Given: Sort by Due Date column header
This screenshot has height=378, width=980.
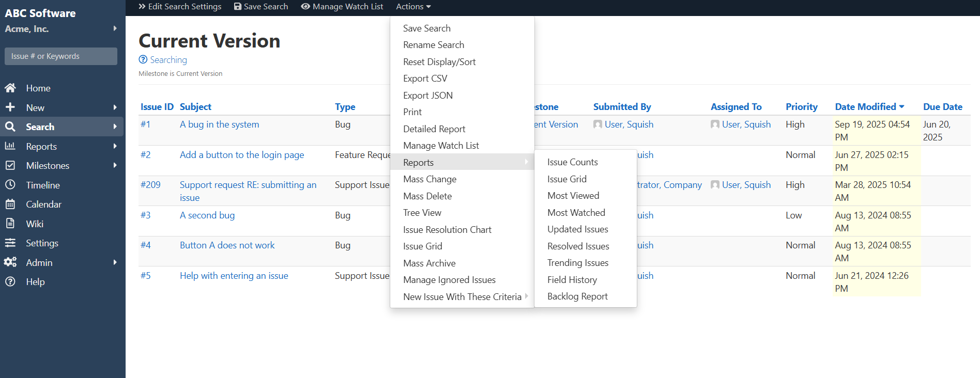Looking at the screenshot, I should 943,107.
